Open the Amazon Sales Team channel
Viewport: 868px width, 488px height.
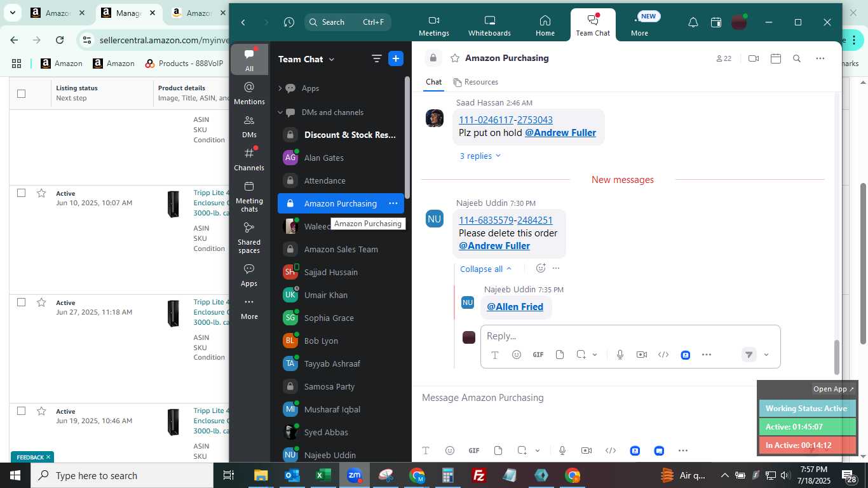click(x=341, y=249)
